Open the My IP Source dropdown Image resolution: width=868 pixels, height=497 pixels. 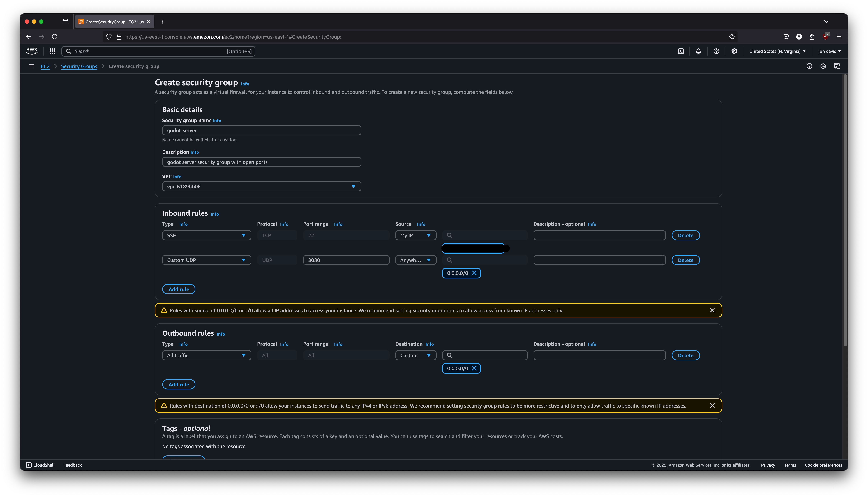tap(415, 235)
